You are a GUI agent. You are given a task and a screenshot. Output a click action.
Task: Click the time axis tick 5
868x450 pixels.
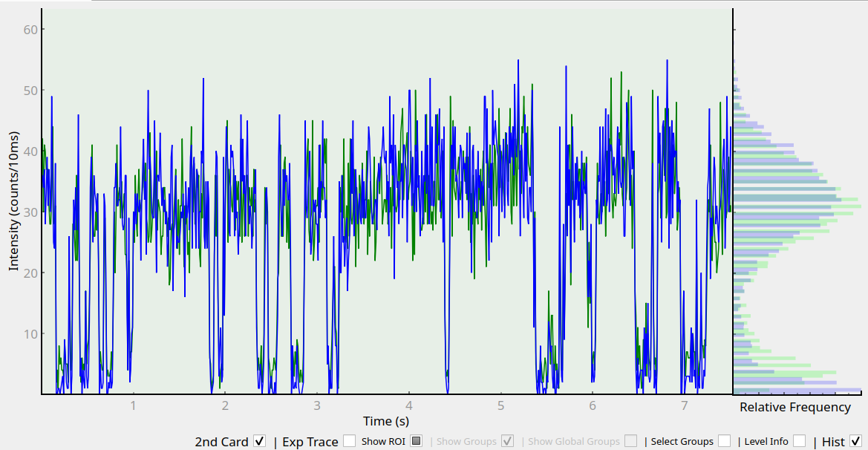point(501,405)
